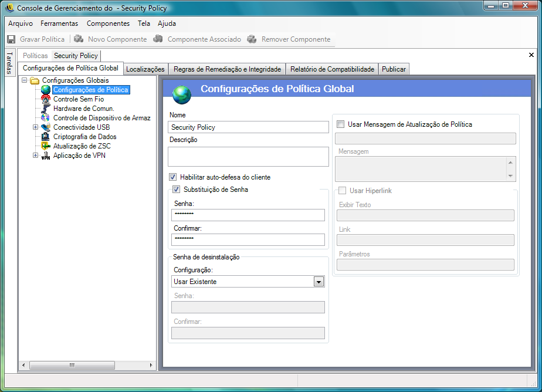Click the Remover Componente toolbar icon
The height and width of the screenshot is (392, 542).
click(252, 39)
